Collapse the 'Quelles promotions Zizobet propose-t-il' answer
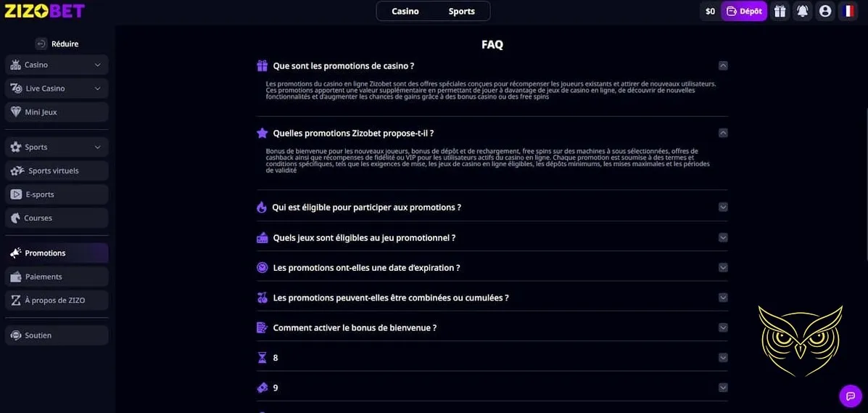The height and width of the screenshot is (413, 868). pyautogui.click(x=722, y=133)
